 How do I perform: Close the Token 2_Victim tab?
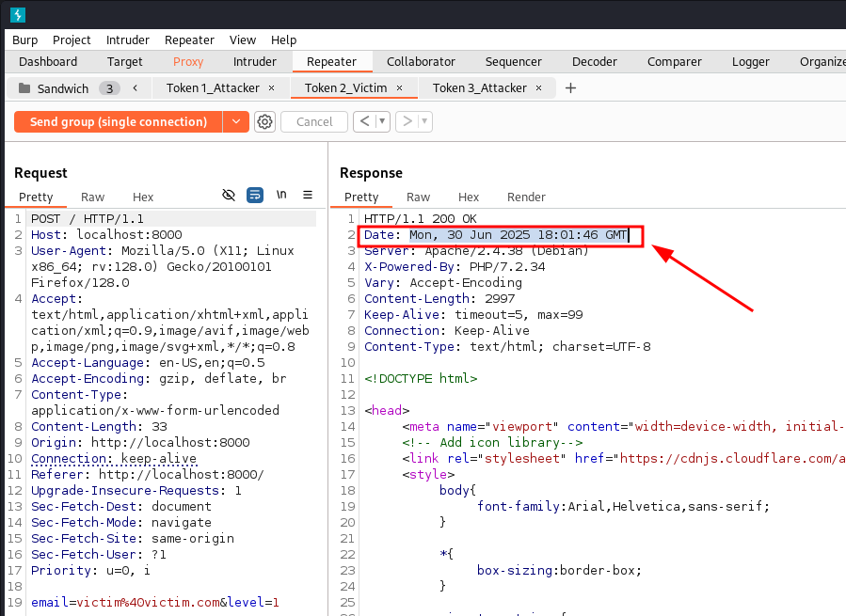(399, 87)
